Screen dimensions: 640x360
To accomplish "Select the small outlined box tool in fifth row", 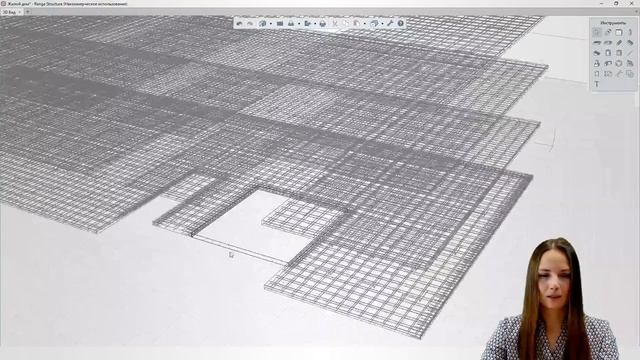I will 597,74.
